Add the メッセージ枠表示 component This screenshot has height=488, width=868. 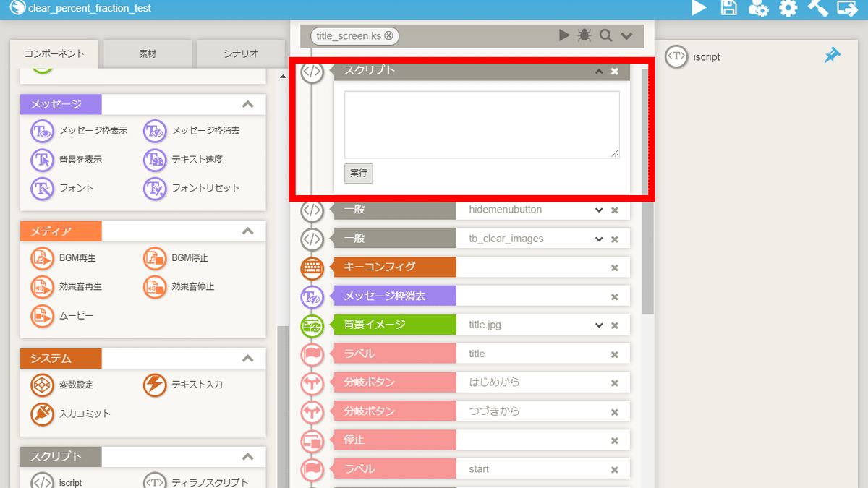coord(79,131)
